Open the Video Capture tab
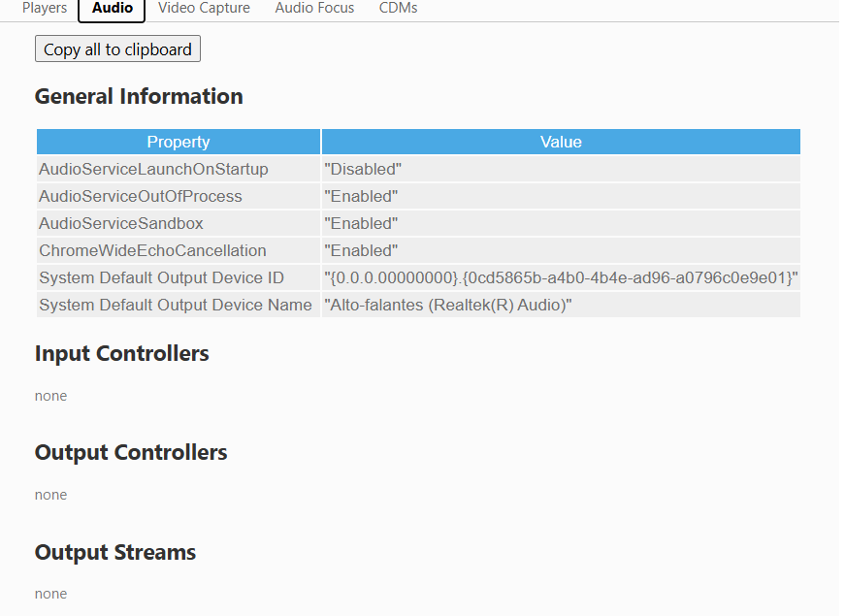 205,8
